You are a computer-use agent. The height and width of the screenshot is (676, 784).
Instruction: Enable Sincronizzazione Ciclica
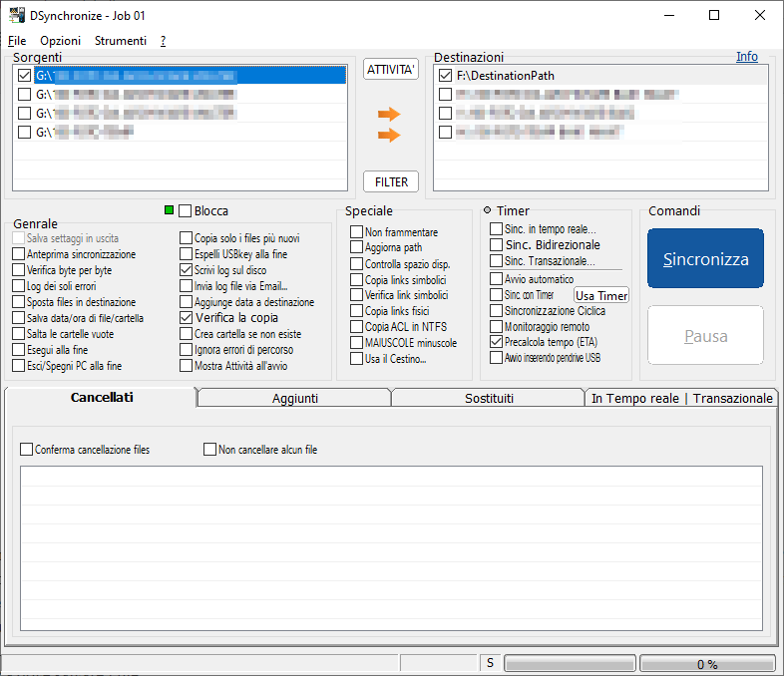[496, 311]
